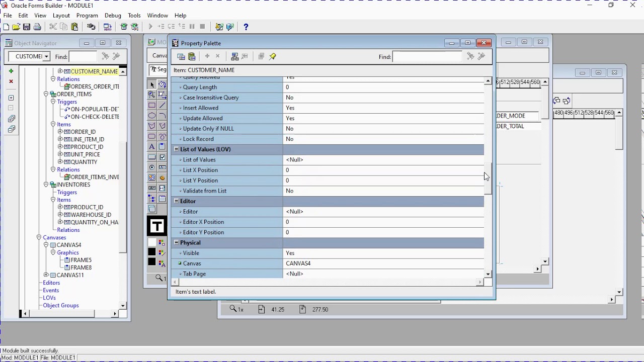Viewport: 644px width, 362px height.
Task: Click the Canvas property value CANVAS4
Action: 383,263
